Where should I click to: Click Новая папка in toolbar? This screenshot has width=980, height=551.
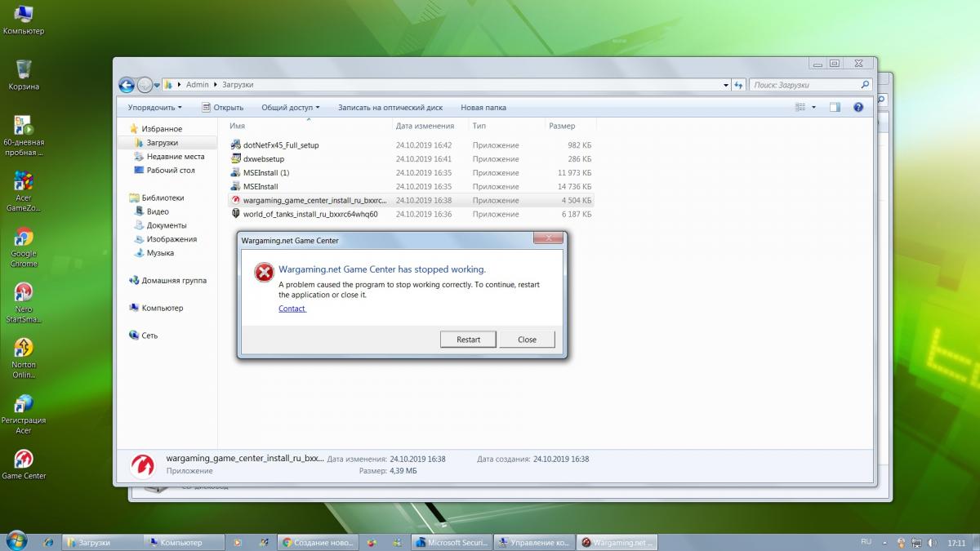pos(483,107)
